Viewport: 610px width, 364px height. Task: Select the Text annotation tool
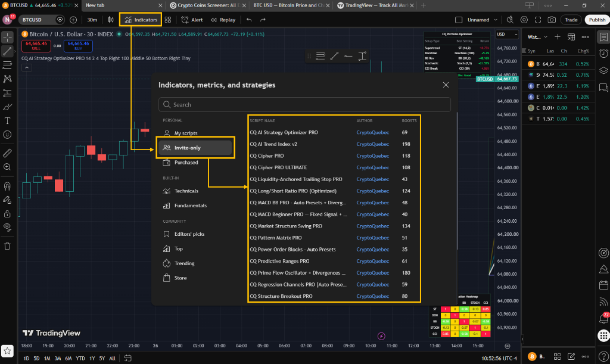pos(7,121)
